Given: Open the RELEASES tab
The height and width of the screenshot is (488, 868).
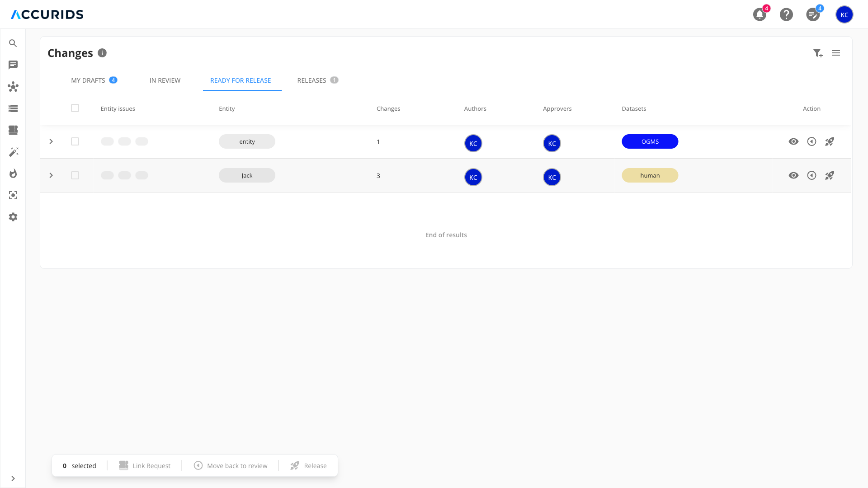Looking at the screenshot, I should point(312,80).
